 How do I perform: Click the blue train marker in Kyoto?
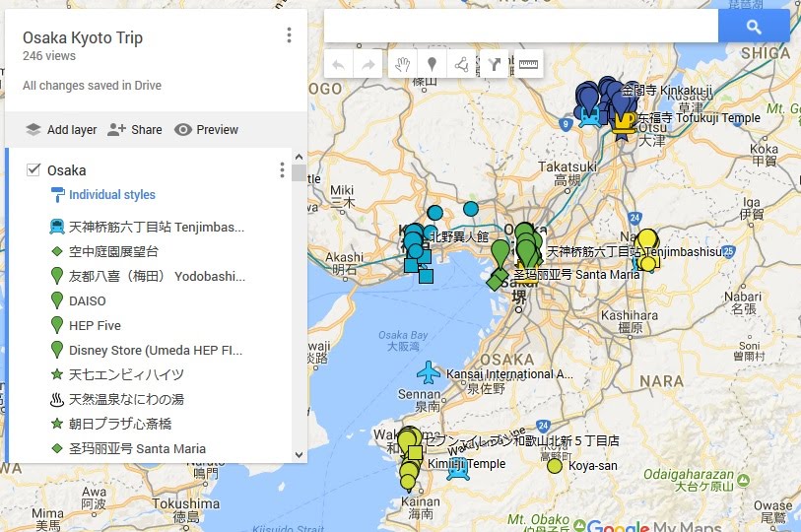tap(589, 118)
